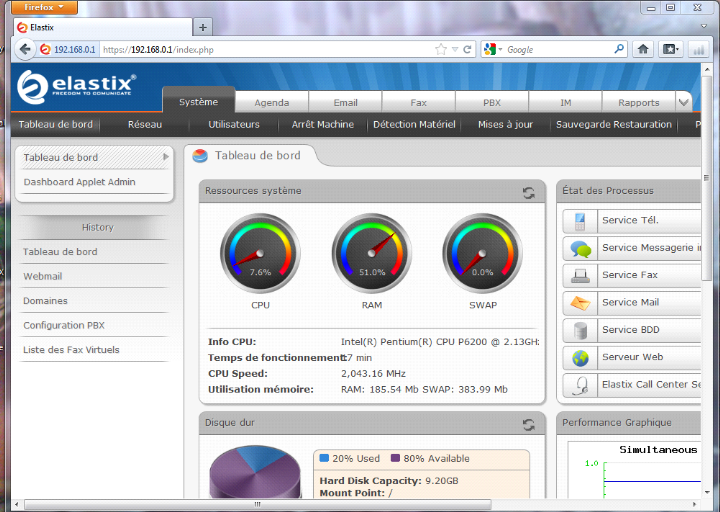Click the Elastix Call Center headset icon
Image resolution: width=720 pixels, height=512 pixels.
pyautogui.click(x=580, y=385)
